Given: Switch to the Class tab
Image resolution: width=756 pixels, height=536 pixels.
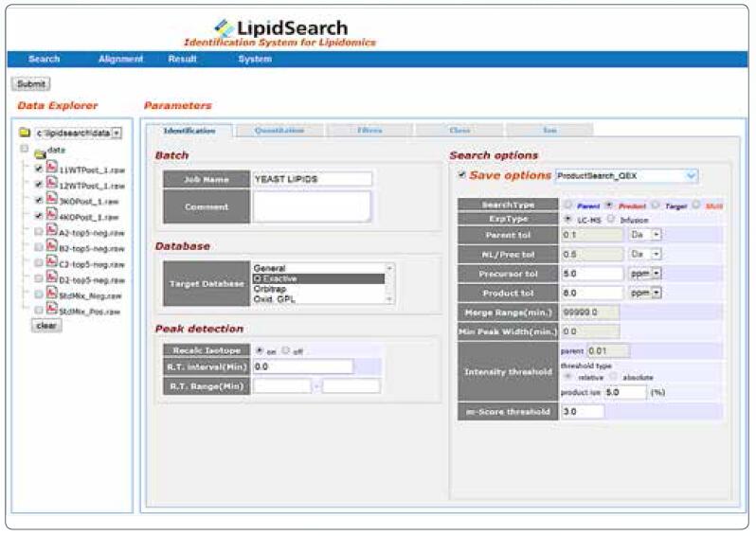Looking at the screenshot, I should coord(459,130).
